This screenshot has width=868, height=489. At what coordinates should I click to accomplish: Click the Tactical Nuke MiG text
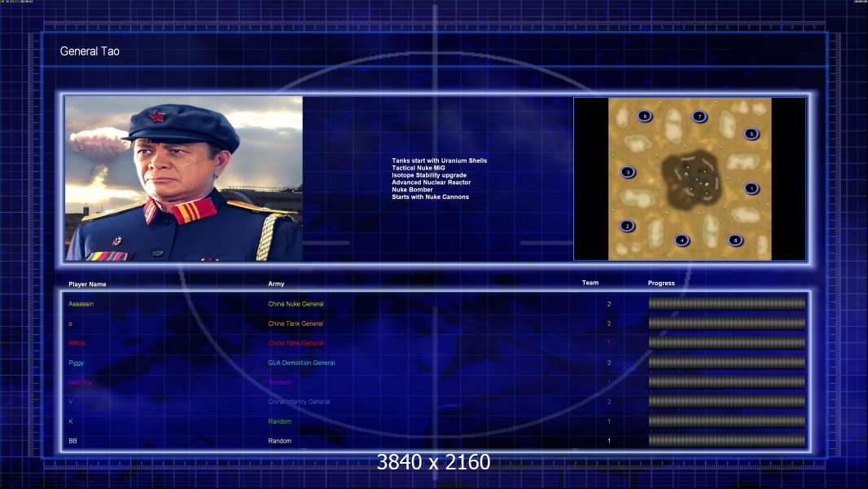(x=419, y=168)
